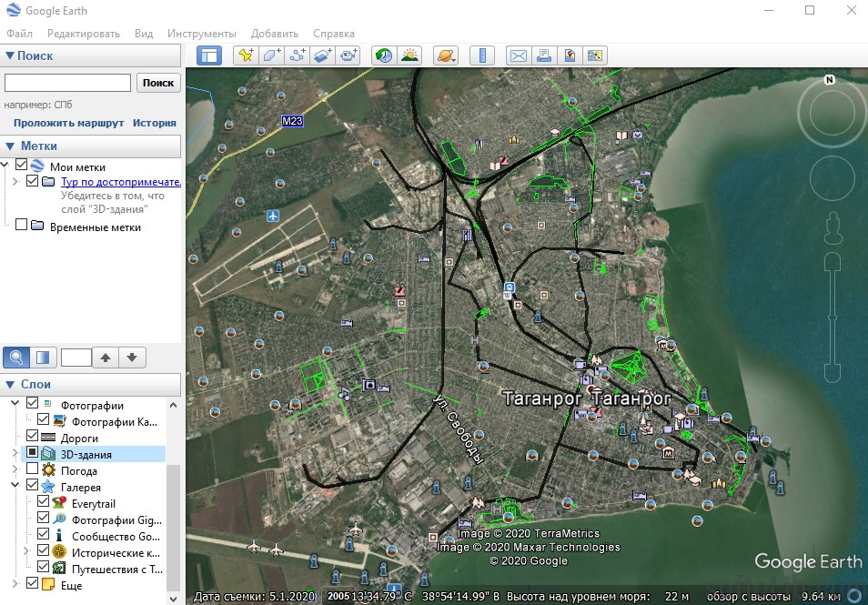Click Проложить маршрут link
This screenshot has width=868, height=605.
pos(68,123)
